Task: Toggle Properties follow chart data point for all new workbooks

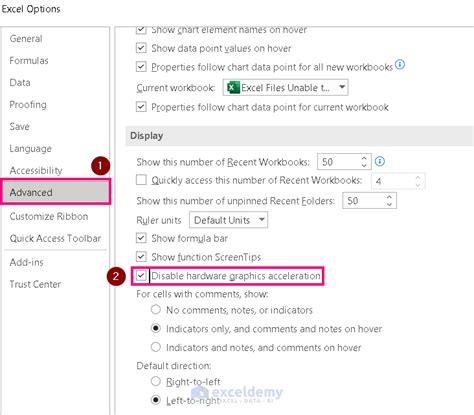Action: point(141,67)
